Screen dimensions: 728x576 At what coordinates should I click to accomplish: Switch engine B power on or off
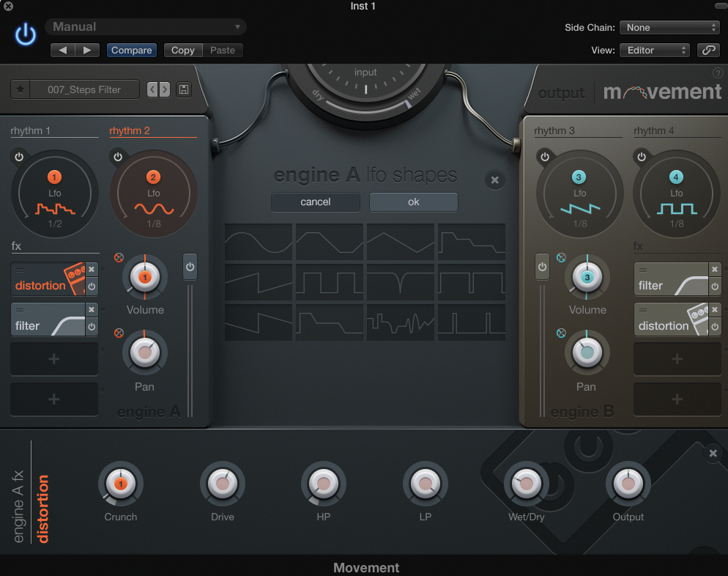(542, 267)
